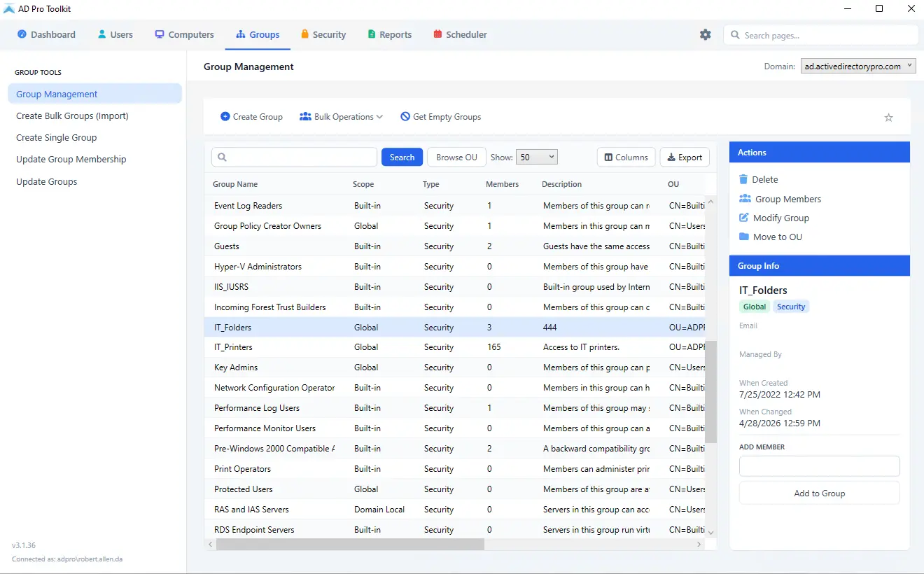Click the table scroll right arrow
Image resolution: width=924 pixels, height=574 pixels.
coord(699,544)
